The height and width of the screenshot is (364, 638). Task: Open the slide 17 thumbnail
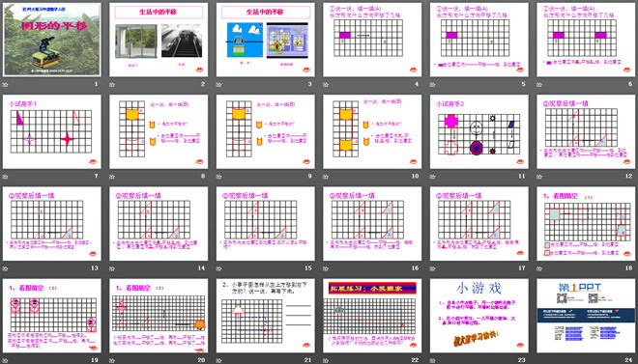(479, 223)
